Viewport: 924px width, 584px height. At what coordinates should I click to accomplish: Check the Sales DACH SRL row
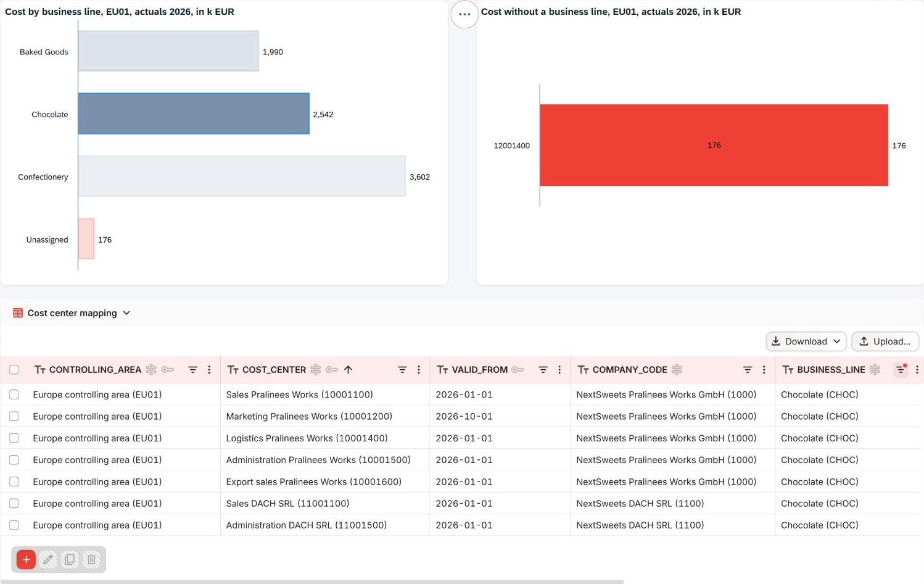pyautogui.click(x=14, y=504)
